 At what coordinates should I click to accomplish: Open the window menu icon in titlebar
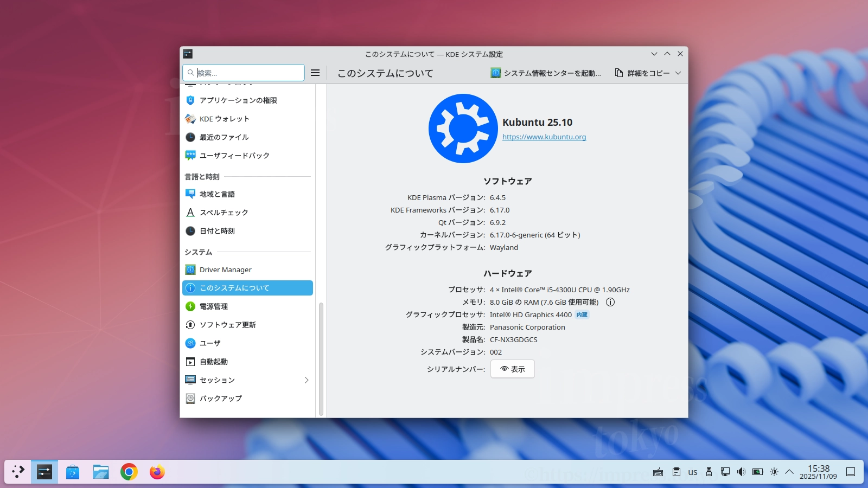tap(188, 54)
